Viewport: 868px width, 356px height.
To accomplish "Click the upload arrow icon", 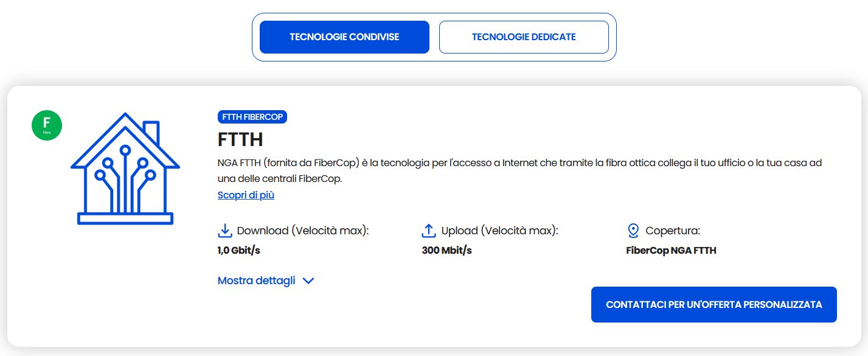I will tap(429, 231).
